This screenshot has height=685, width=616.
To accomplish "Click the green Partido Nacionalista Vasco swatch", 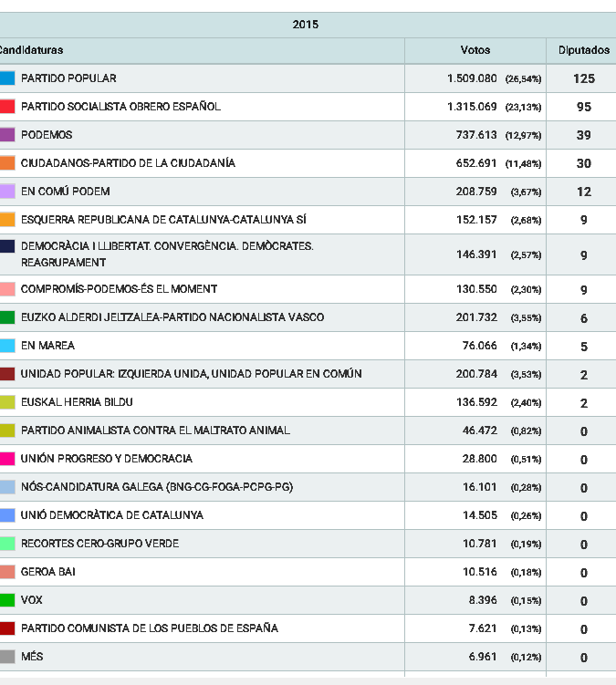I will pyautogui.click(x=7, y=317).
